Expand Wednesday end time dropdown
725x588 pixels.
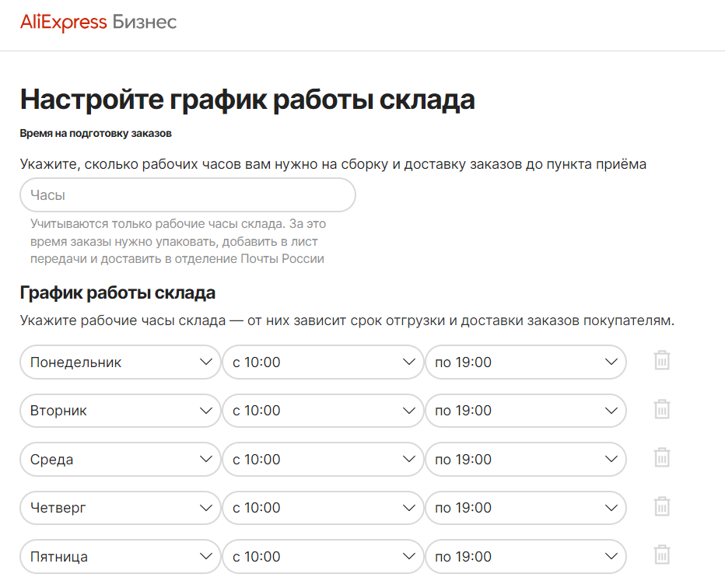pos(525,460)
